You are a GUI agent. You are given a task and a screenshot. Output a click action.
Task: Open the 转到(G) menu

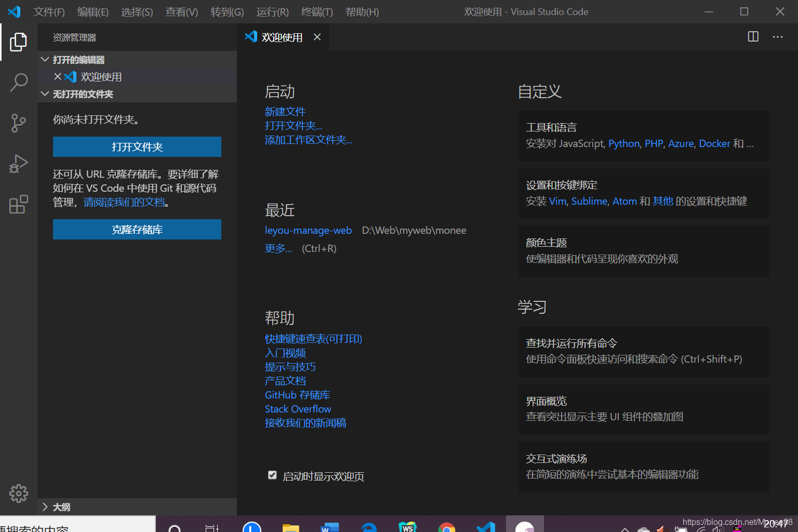coord(227,11)
